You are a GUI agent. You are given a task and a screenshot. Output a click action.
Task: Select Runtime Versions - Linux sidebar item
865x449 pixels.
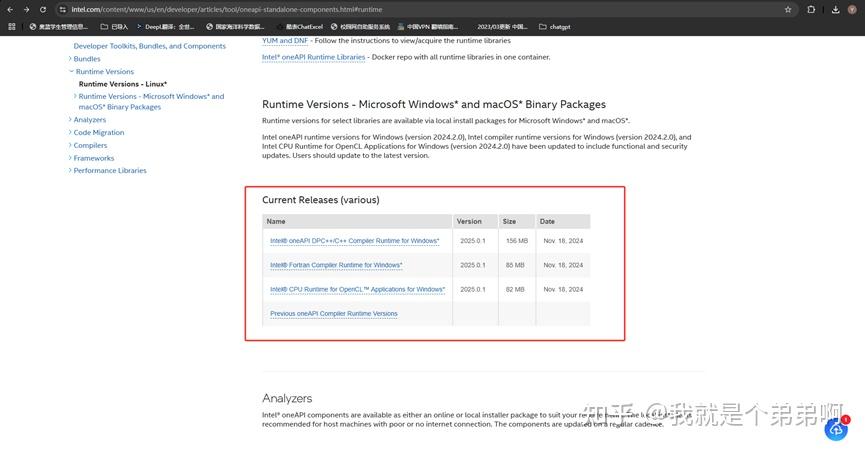(122, 84)
